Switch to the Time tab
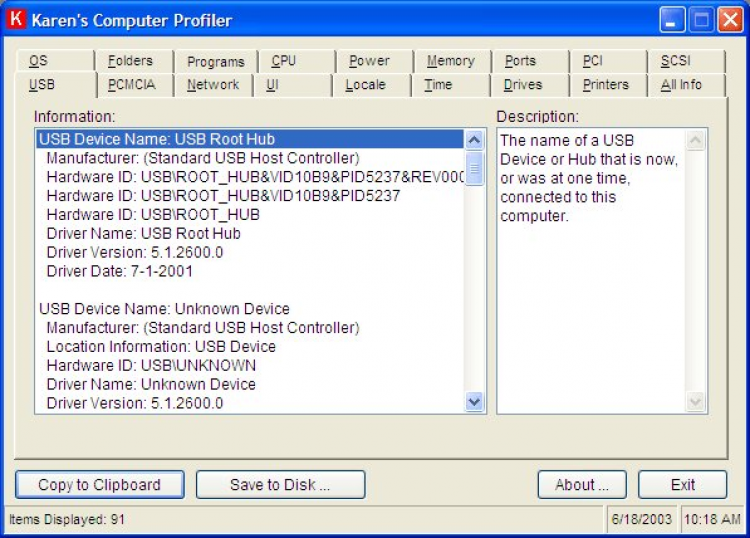Screen dimensions: 750x538 [451, 85]
